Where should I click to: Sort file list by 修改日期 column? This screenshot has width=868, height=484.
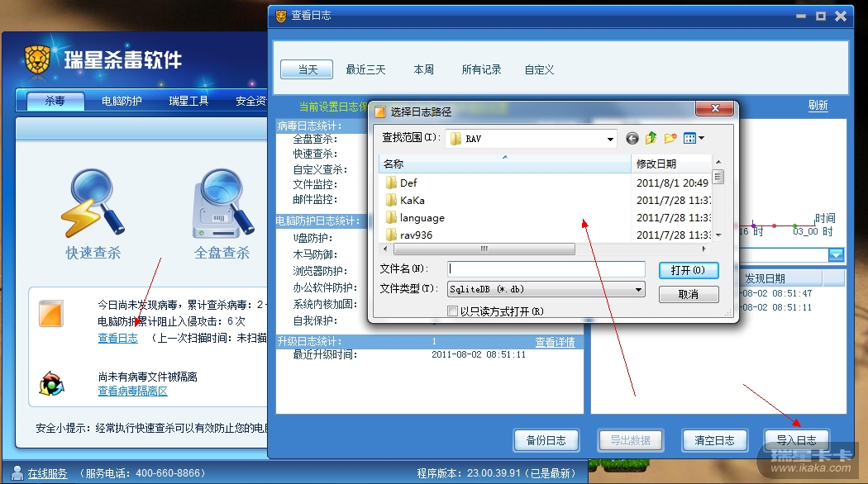(671, 164)
